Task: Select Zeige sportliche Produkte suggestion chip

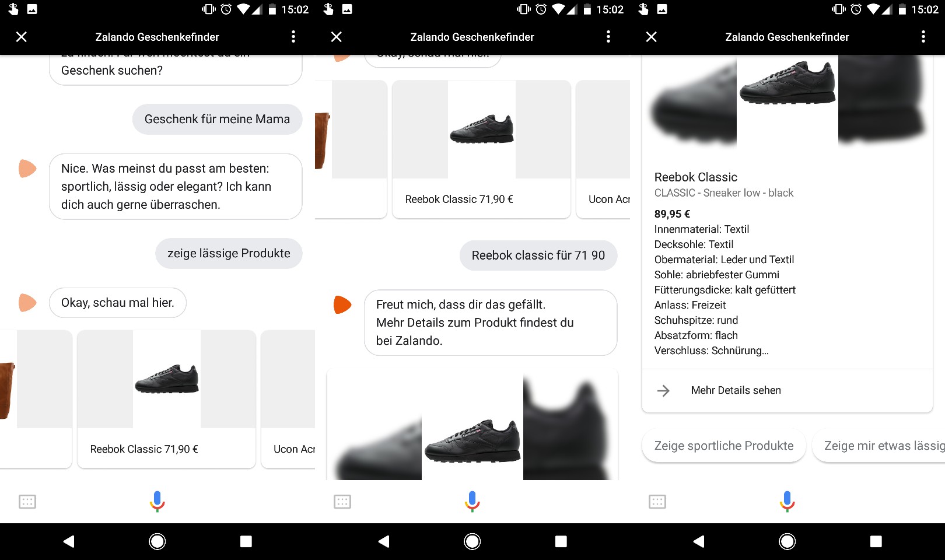Action: 724,446
